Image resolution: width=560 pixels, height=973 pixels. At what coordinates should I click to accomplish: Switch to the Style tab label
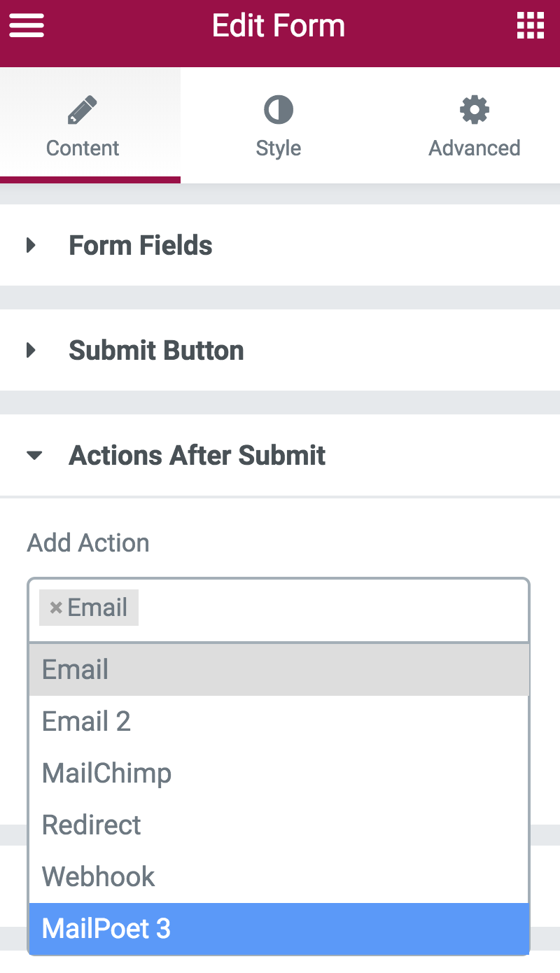[278, 148]
